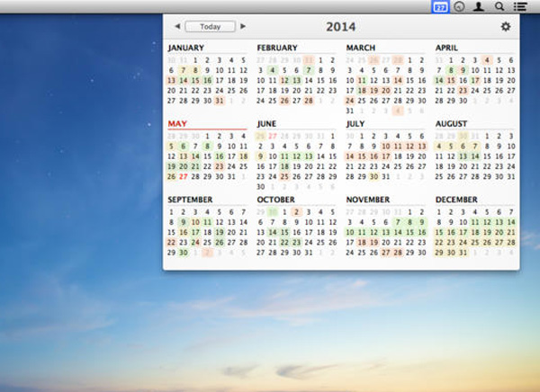Click the user account silhouette icon
Image resolution: width=540 pixels, height=392 pixels.
[479, 7]
